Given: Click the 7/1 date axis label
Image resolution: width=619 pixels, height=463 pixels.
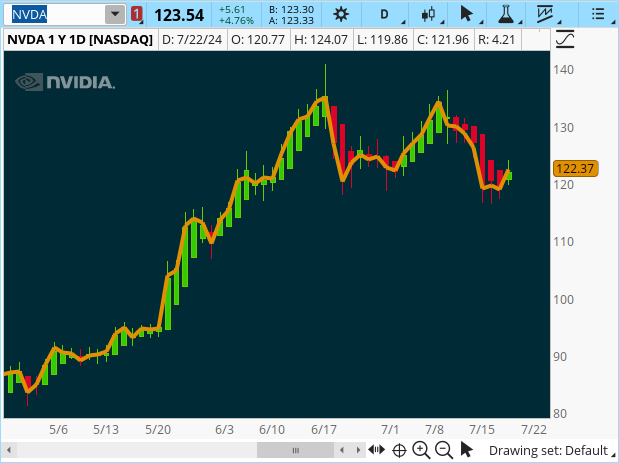Looking at the screenshot, I should (x=390, y=429).
